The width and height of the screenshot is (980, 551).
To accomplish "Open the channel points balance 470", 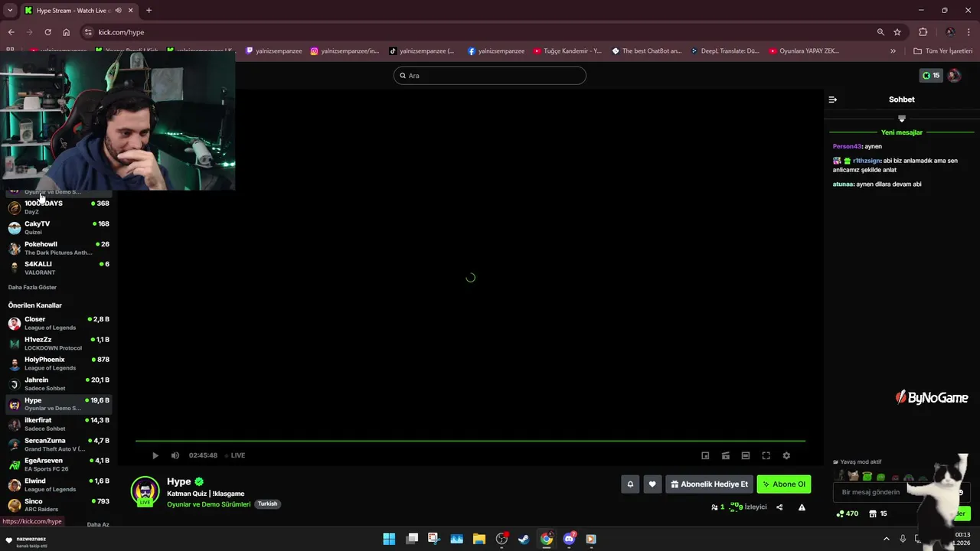I will (x=848, y=514).
